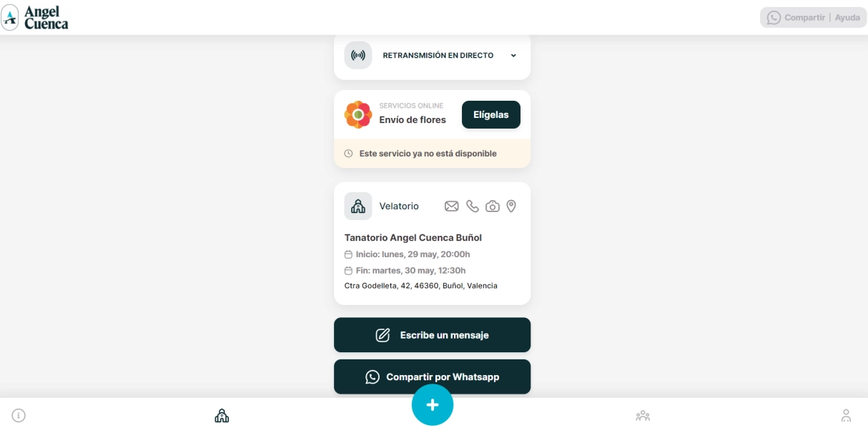
Task: Show map via location pin icon
Action: coord(511,206)
